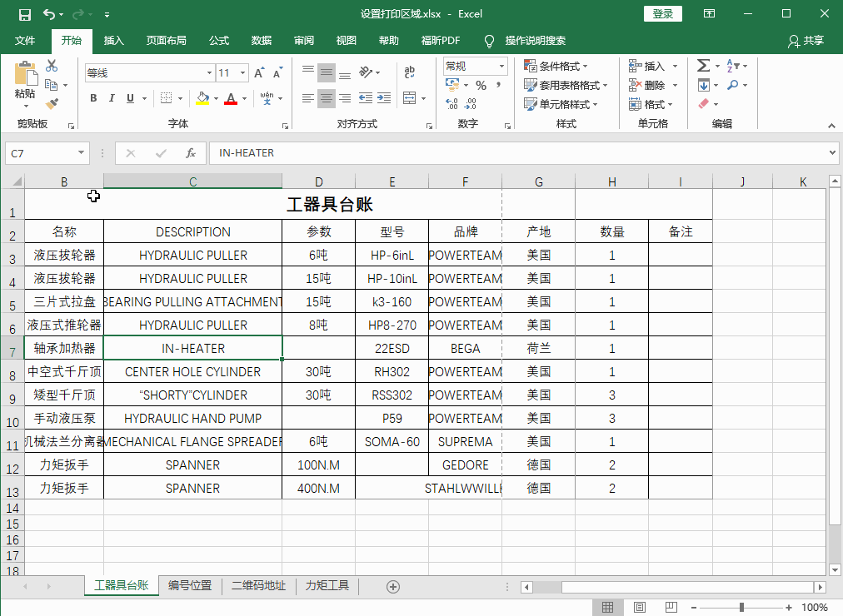Click the formula bar input field
Viewport: 843px width, 616px height.
coord(516,153)
